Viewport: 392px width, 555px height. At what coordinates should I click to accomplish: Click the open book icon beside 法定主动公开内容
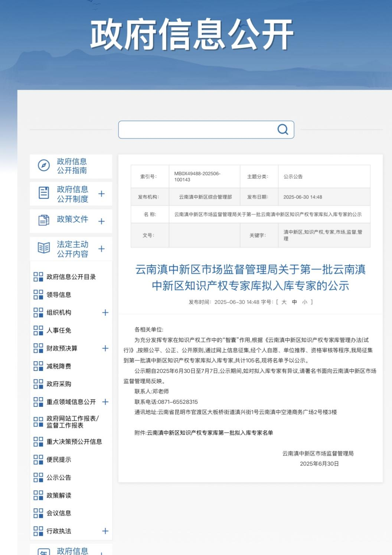coord(44,248)
